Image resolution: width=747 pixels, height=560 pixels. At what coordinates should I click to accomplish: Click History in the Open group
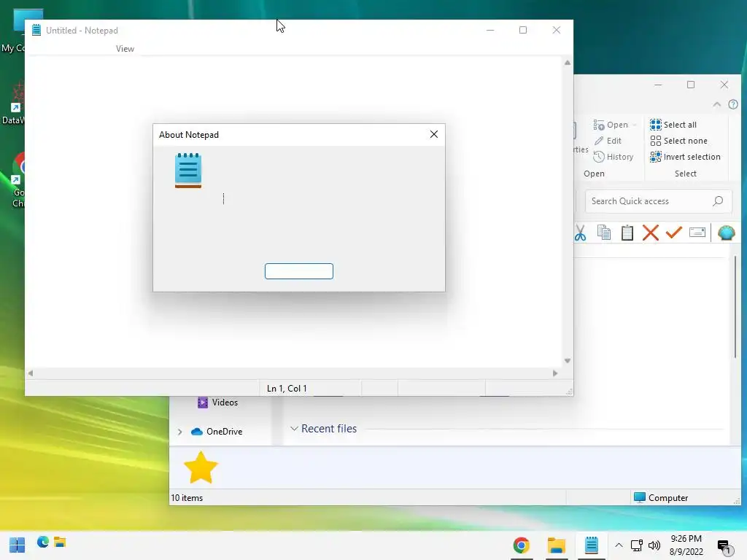point(613,157)
